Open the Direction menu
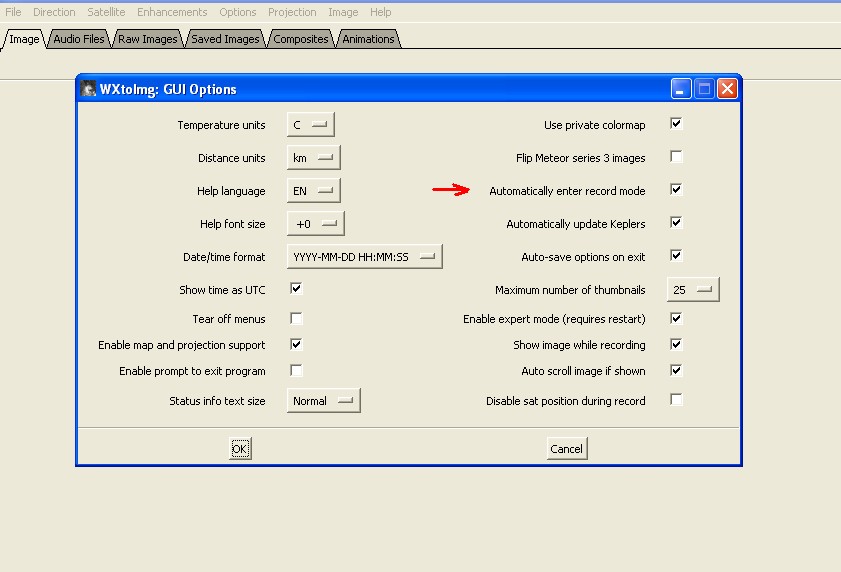The width and height of the screenshot is (841, 572). coord(54,12)
